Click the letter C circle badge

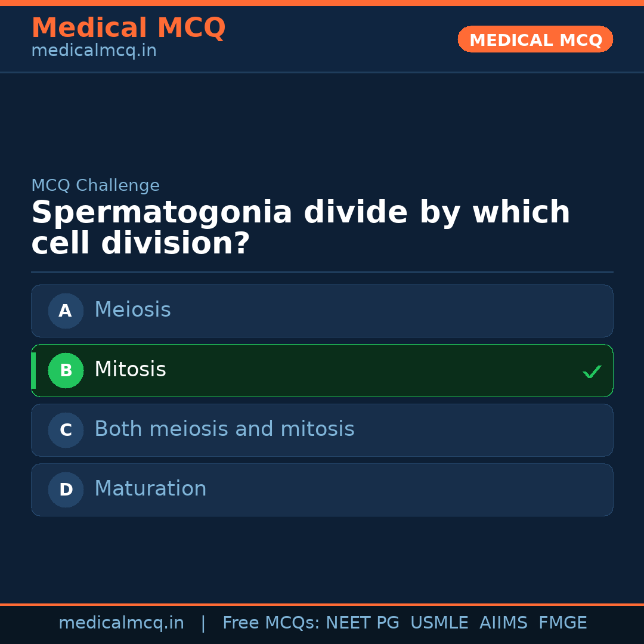(x=66, y=430)
